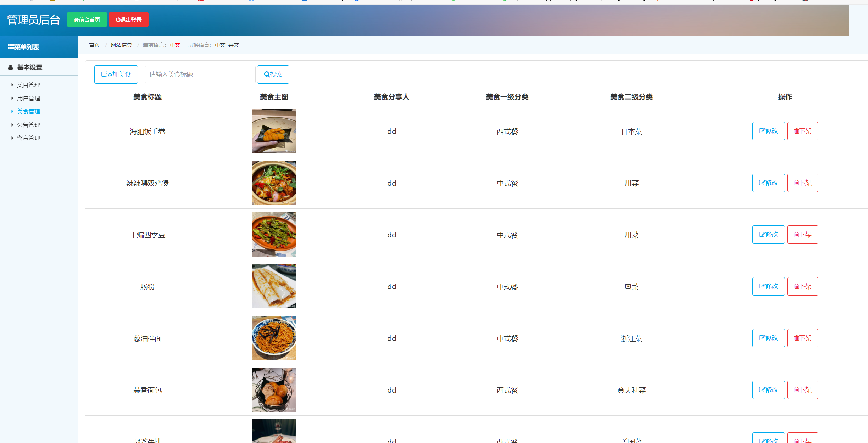Click the 基本设置 section header

[x=30, y=67]
